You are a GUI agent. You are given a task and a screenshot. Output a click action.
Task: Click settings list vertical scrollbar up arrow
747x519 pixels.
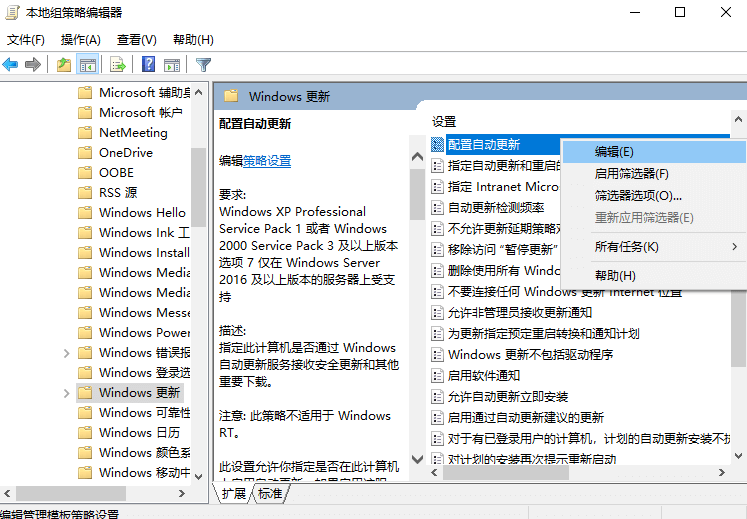click(x=738, y=119)
